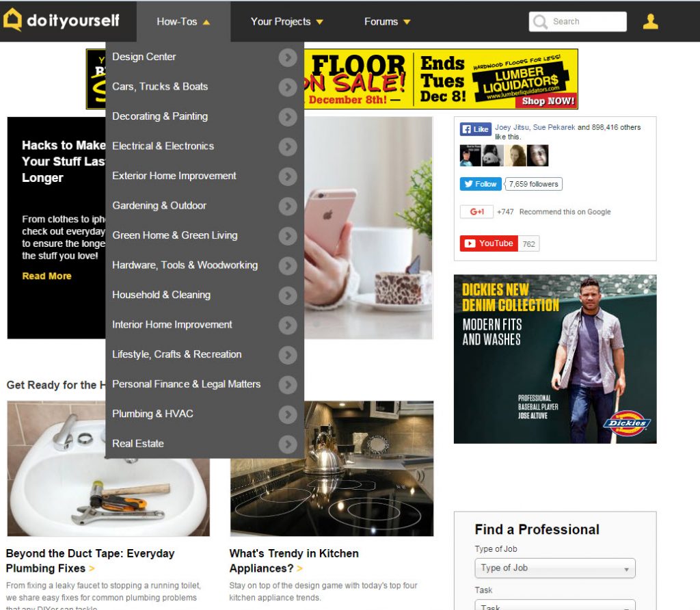
Task: Expand the Real Estate category arrow
Action: pos(287,444)
